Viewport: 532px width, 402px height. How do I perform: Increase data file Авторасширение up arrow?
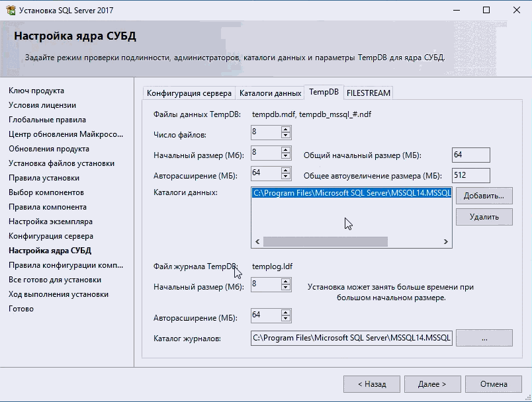click(286, 170)
